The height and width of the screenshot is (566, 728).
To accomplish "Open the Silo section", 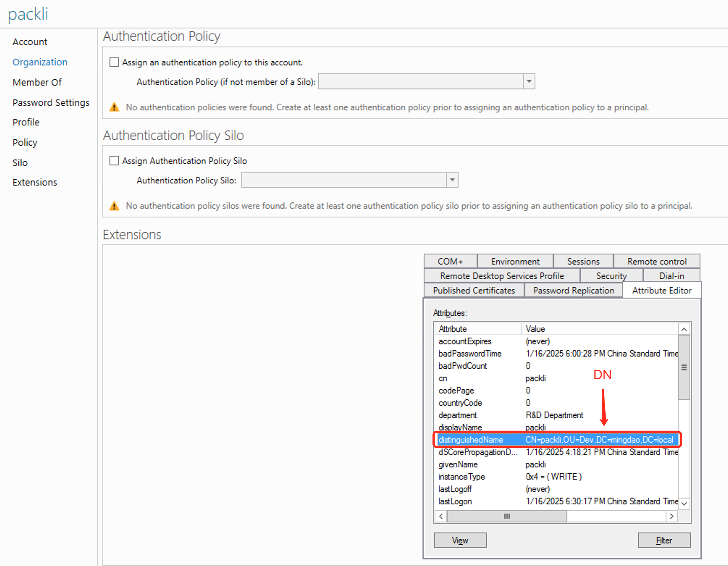I will coord(20,163).
